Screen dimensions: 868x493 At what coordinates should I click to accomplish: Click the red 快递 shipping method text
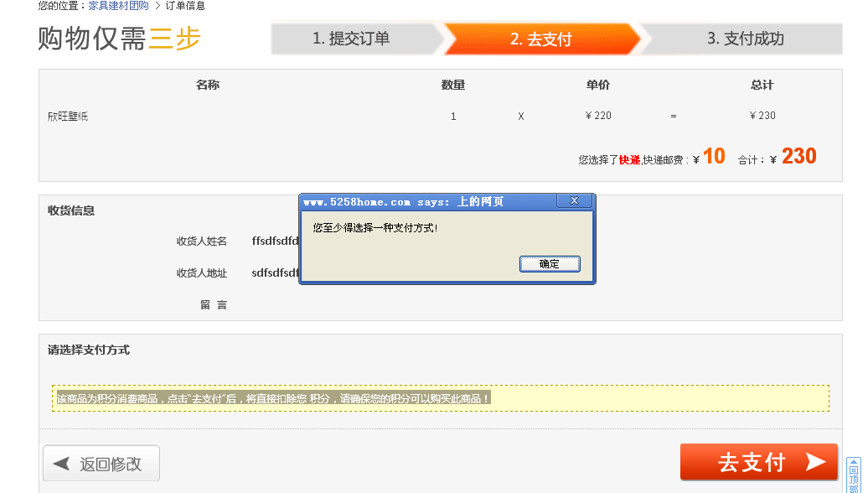tap(633, 159)
